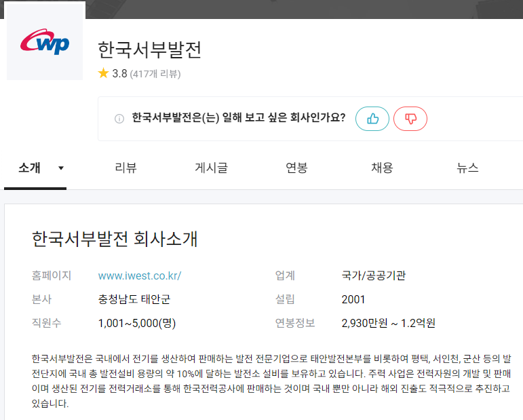
Task: Click the 3.8 rating score
Action: click(x=119, y=73)
